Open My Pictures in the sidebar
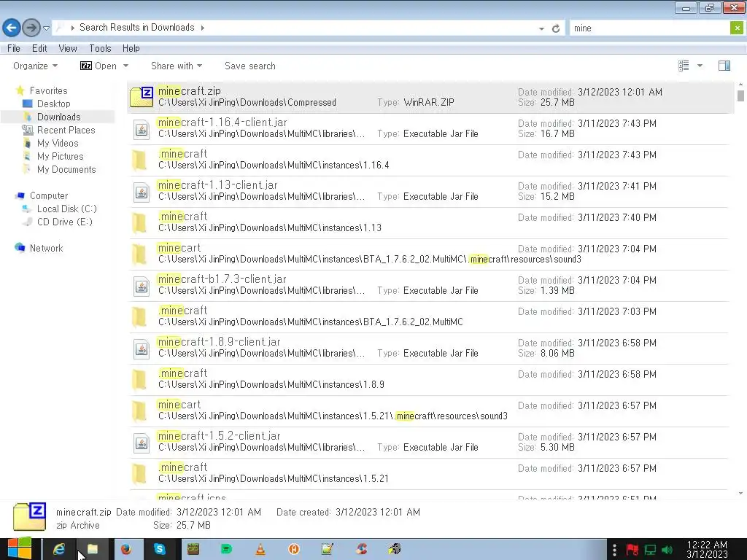The width and height of the screenshot is (747, 560). point(60,156)
